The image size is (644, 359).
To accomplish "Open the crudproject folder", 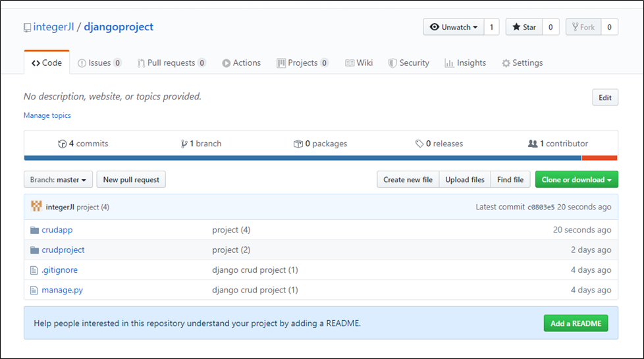I will click(x=63, y=250).
